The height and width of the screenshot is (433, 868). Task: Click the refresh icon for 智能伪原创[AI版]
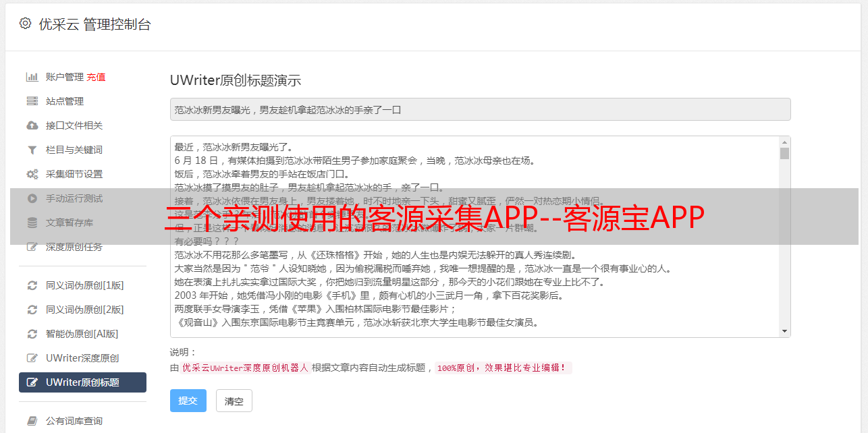point(32,334)
